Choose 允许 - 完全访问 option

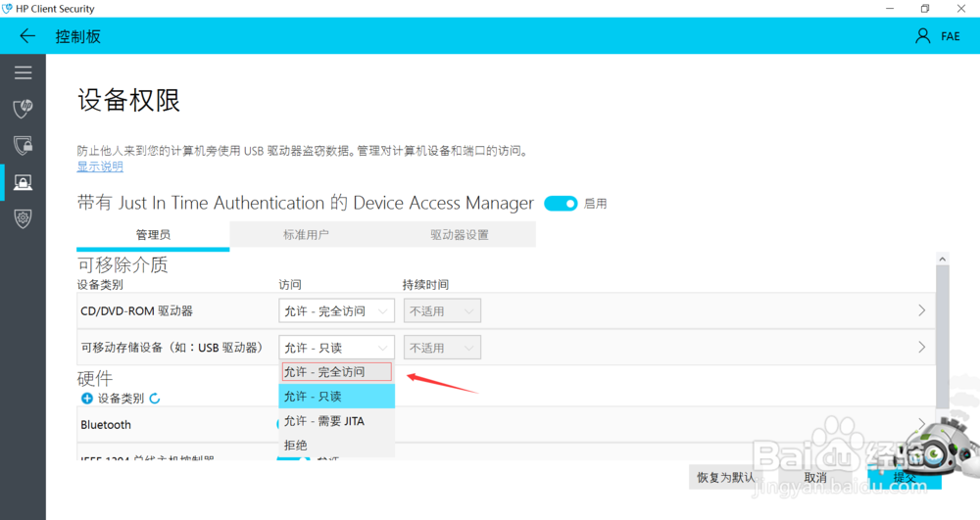(x=336, y=372)
